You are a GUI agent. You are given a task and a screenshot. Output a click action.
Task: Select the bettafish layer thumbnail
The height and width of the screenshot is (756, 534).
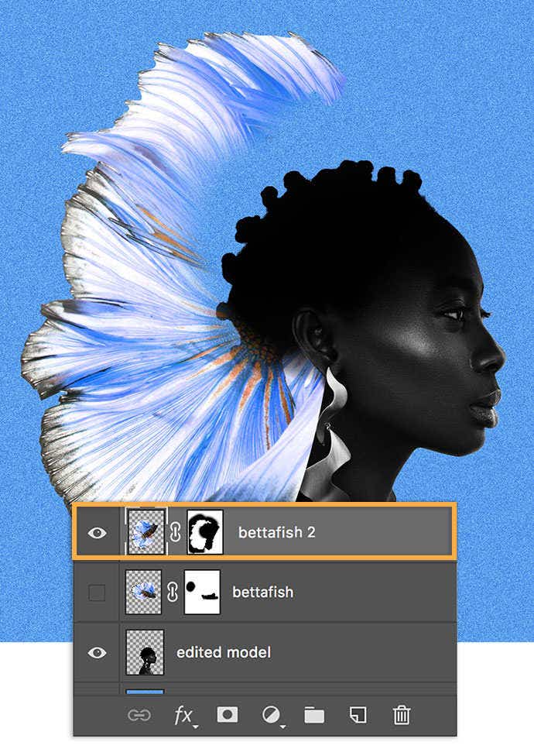click(x=143, y=592)
